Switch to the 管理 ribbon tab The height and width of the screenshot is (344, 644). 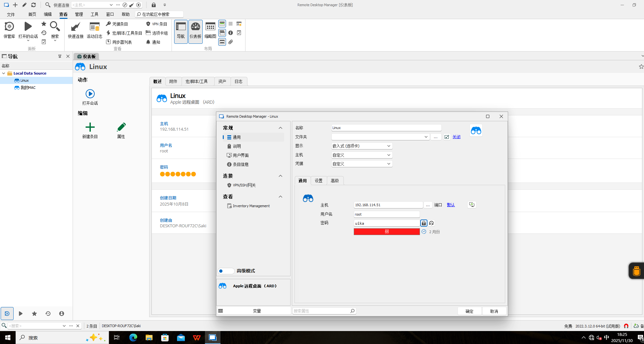pyautogui.click(x=79, y=15)
